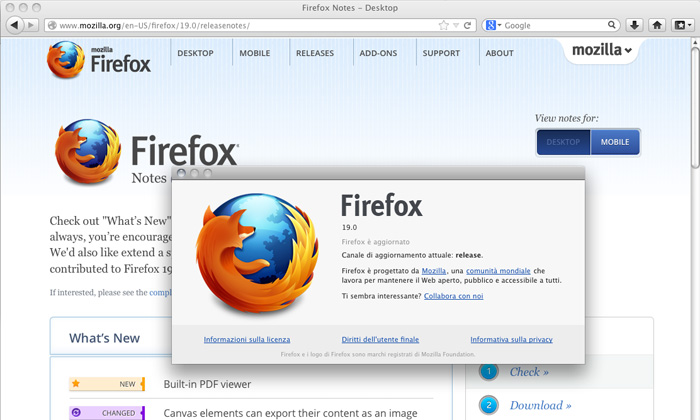Go to Home via the house icon
The width and height of the screenshot is (700, 420).
point(657,25)
